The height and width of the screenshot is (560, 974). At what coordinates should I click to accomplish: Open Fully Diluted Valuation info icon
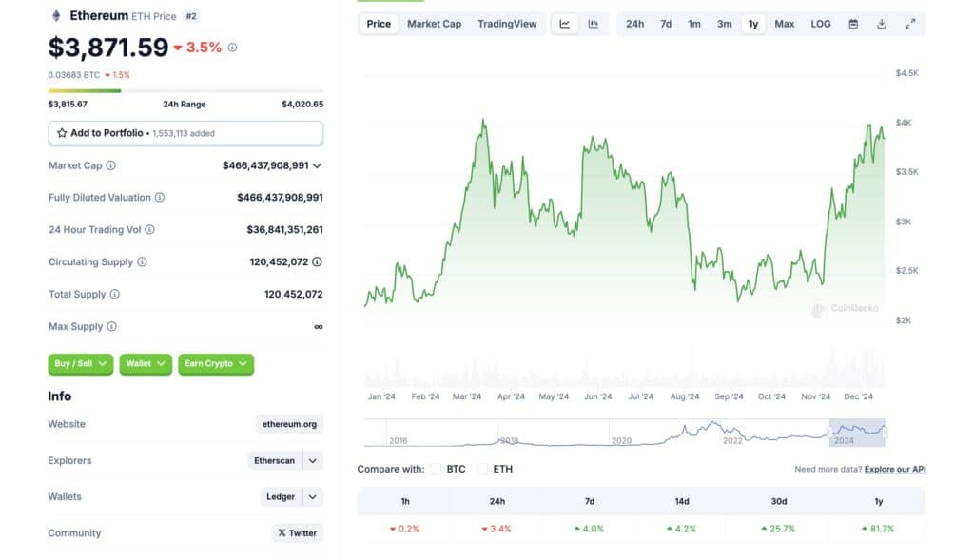(160, 198)
